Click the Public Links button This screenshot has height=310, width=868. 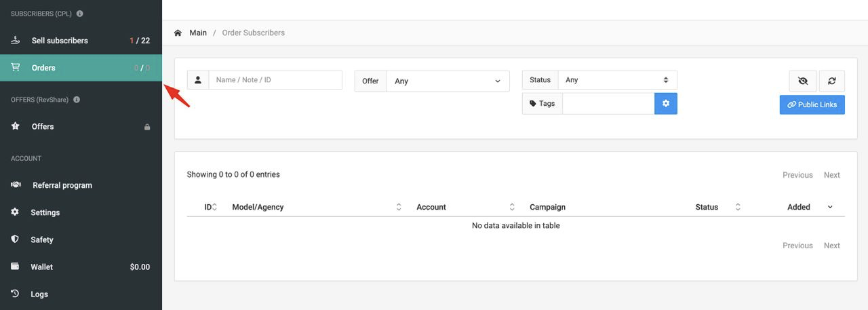click(812, 104)
